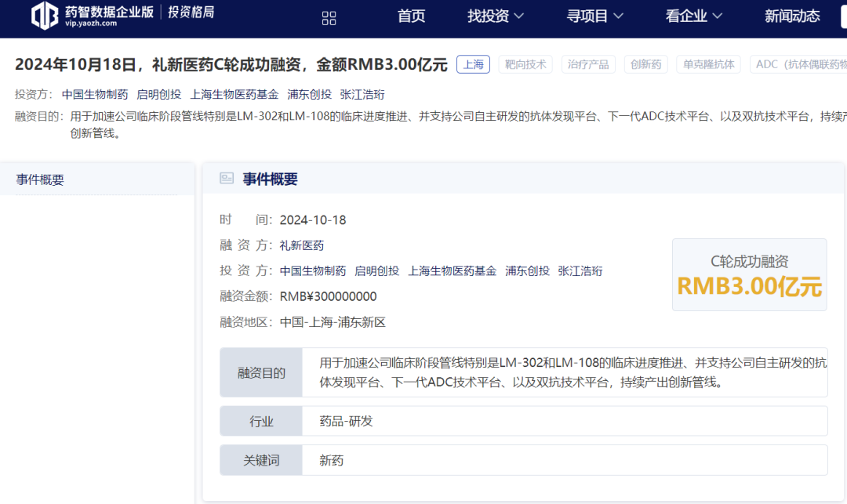Expand the 寻项目 dropdown menu
Image resolution: width=847 pixels, height=504 pixels.
(595, 16)
